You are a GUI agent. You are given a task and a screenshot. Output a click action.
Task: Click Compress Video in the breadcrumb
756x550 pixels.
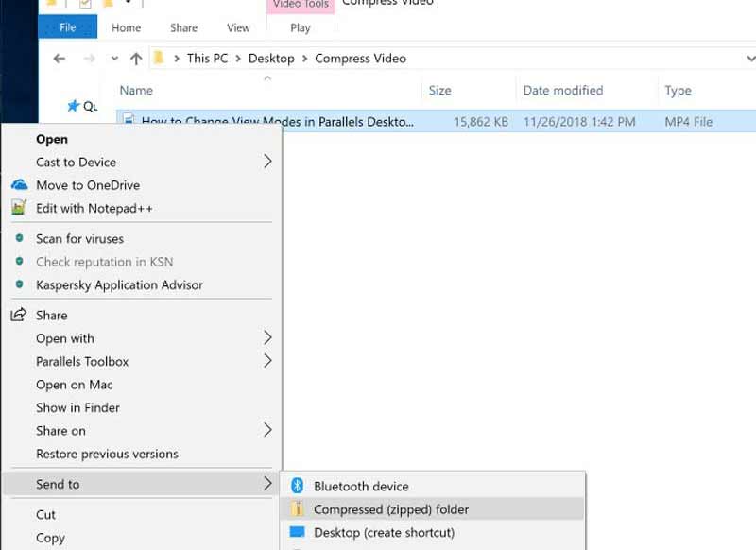361,59
